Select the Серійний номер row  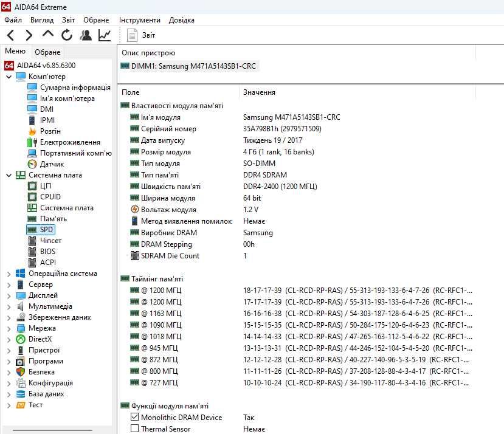pyautogui.click(x=295, y=129)
